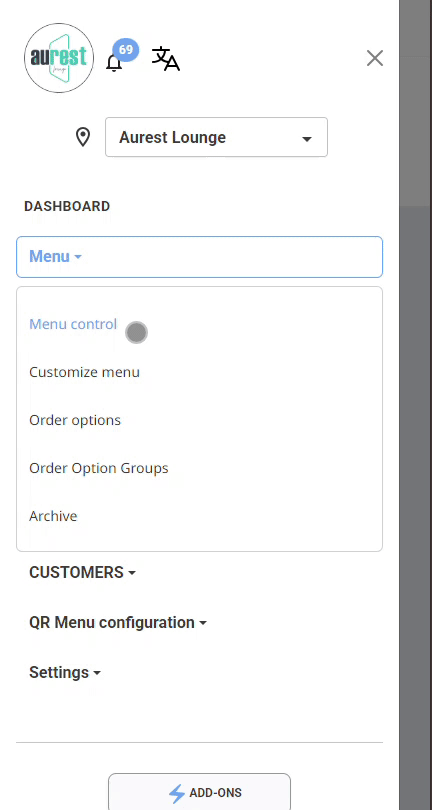The width and height of the screenshot is (432, 810).
Task: Click the 69 notification count badge
Action: [x=126, y=50]
